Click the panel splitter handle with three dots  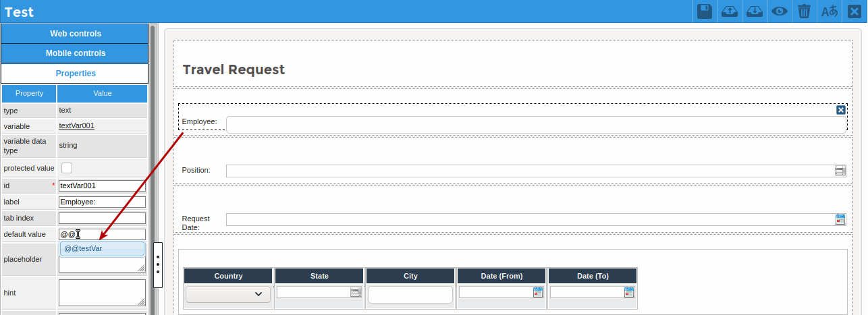pos(158,264)
